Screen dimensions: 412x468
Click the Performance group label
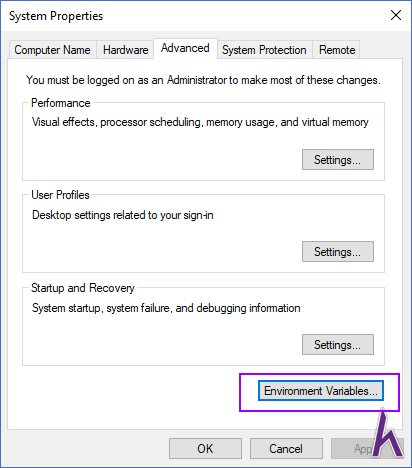point(61,103)
